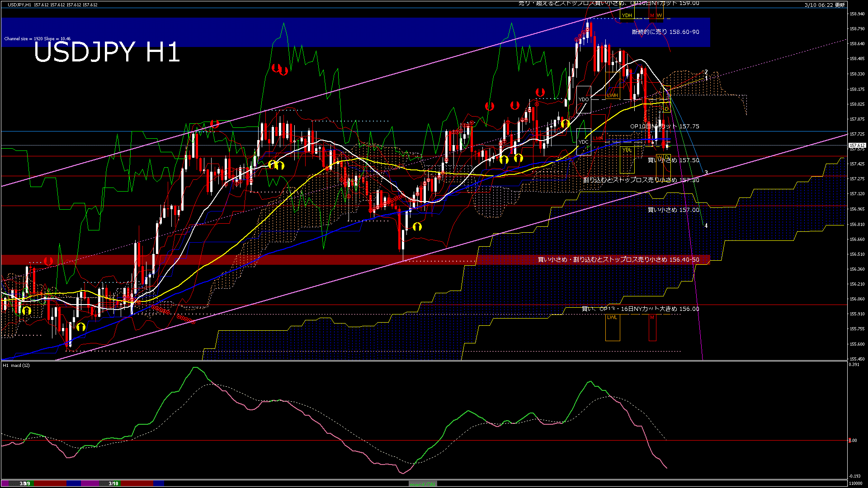The width and height of the screenshot is (868, 488).
Task: Click the 買い小さめ 157.00 label
Action: (x=673, y=210)
